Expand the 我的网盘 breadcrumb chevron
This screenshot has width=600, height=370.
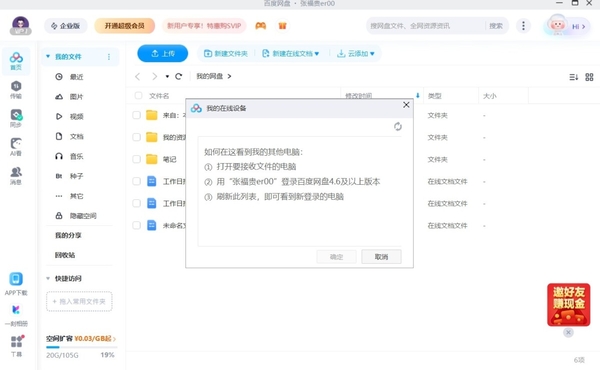tap(229, 76)
